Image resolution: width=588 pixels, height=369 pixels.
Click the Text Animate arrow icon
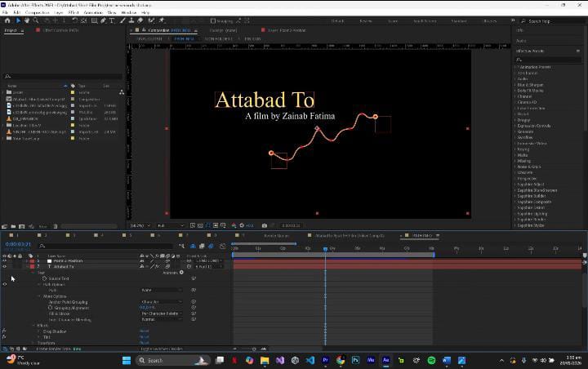click(x=181, y=273)
